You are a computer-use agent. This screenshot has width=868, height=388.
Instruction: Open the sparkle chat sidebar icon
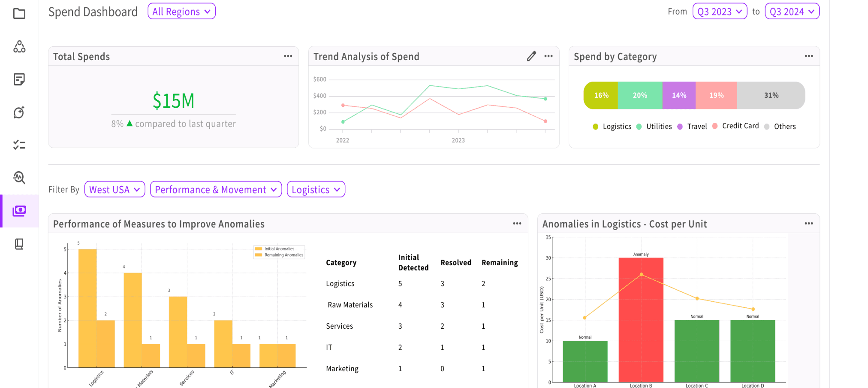point(19,112)
